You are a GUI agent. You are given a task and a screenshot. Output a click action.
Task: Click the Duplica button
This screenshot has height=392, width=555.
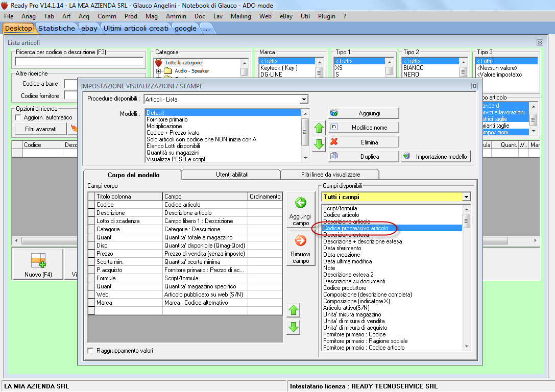(x=363, y=157)
